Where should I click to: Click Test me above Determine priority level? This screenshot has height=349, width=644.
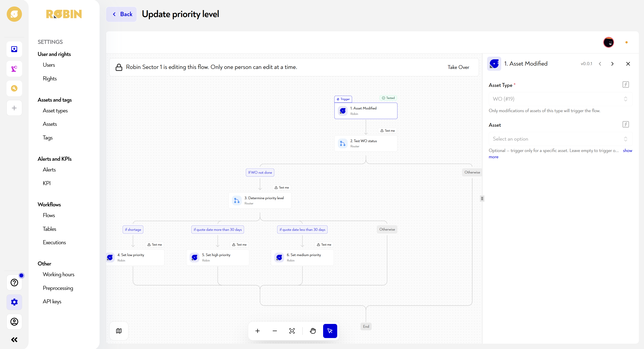coord(281,187)
